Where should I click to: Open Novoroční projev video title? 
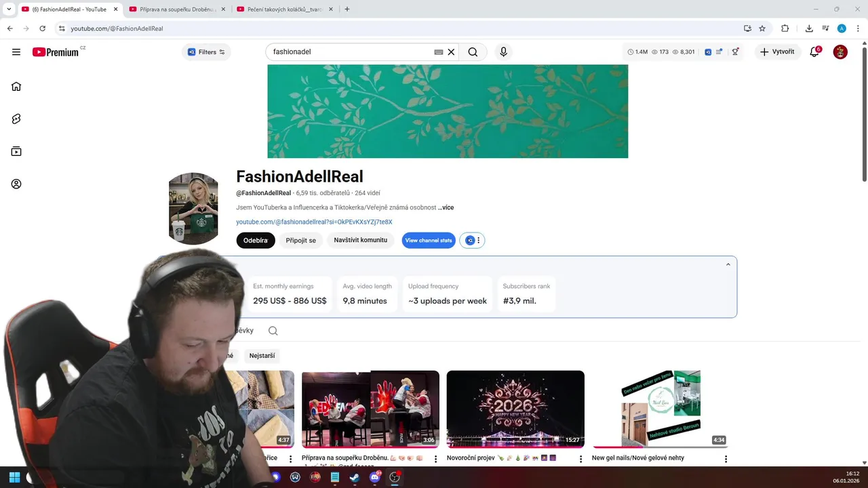[501, 458]
